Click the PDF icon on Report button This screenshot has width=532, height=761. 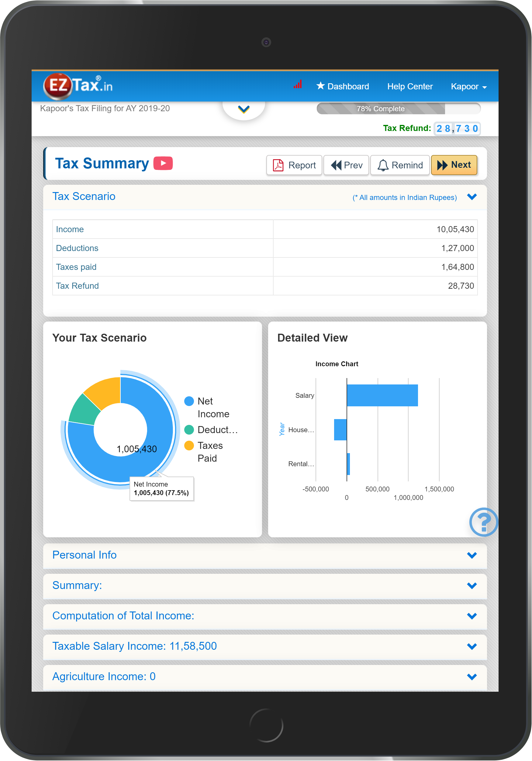tap(278, 165)
